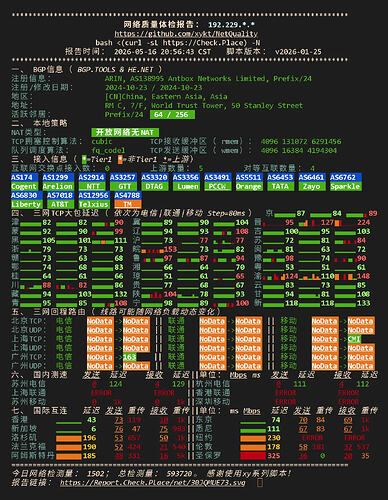Click the AS3320 tag
The width and height of the screenshot is (388, 500).
154,177
